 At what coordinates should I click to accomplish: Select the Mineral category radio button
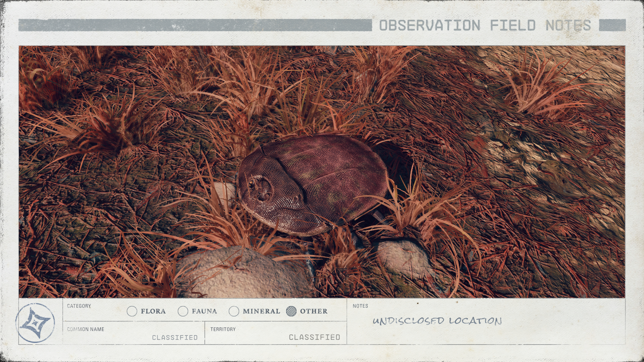(234, 311)
